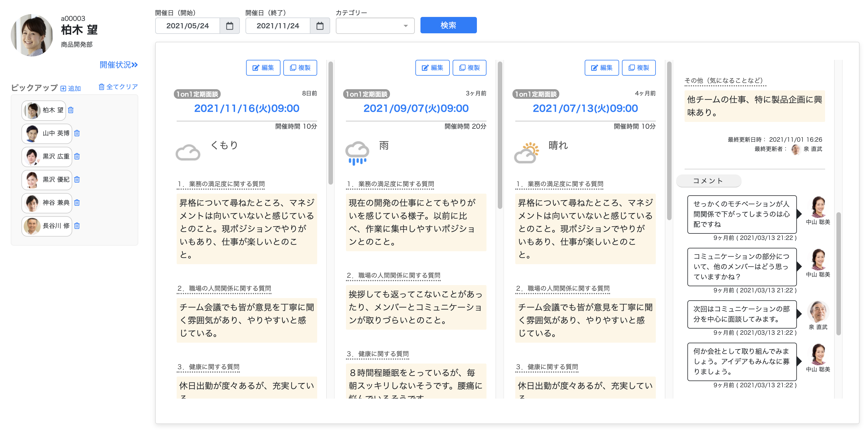
Task: Add a person with 追加
Action: [x=71, y=88]
